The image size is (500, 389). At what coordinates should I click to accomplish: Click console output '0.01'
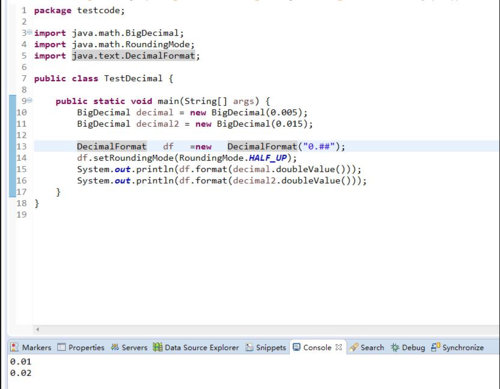coord(20,362)
